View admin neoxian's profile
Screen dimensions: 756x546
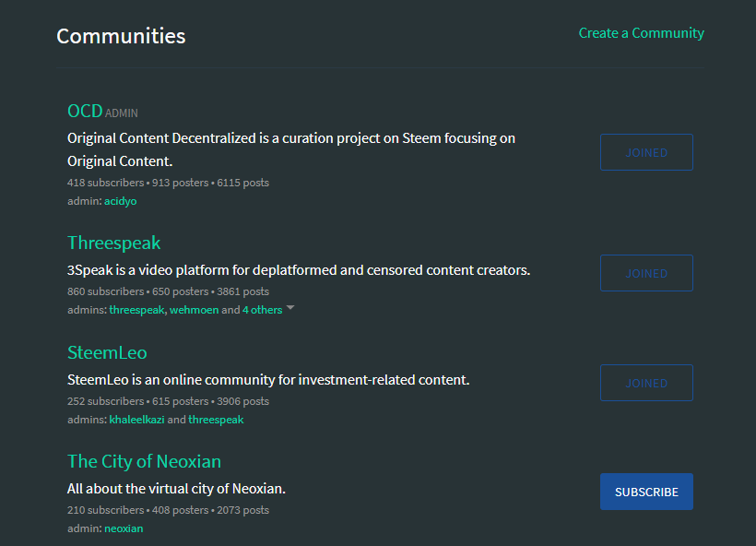[x=124, y=528]
